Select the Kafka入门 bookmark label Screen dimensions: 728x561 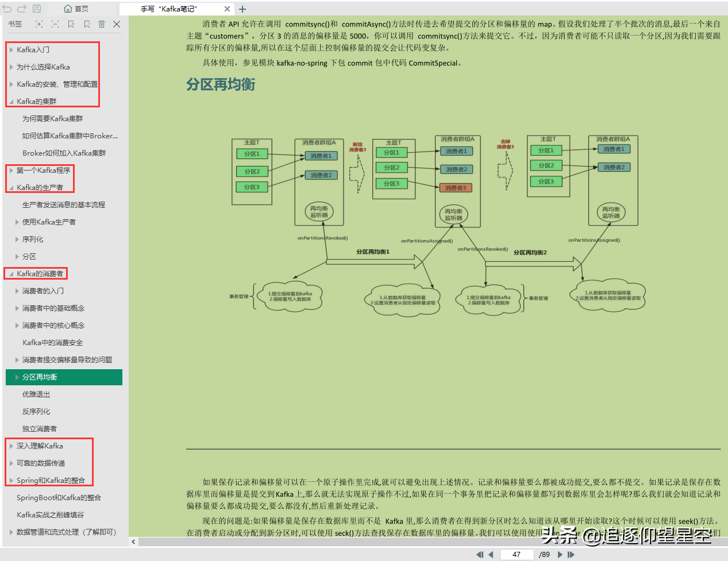[33, 50]
